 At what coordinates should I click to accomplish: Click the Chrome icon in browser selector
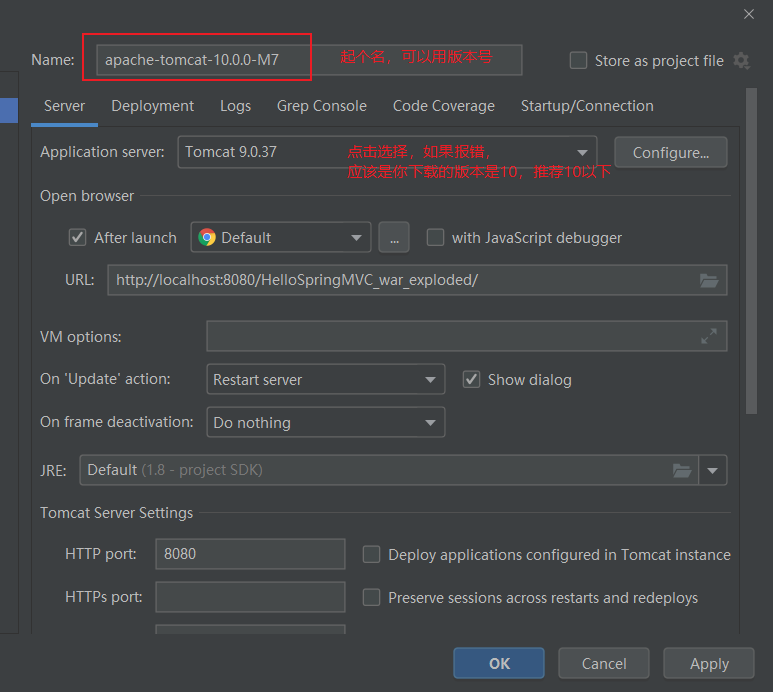pos(207,238)
